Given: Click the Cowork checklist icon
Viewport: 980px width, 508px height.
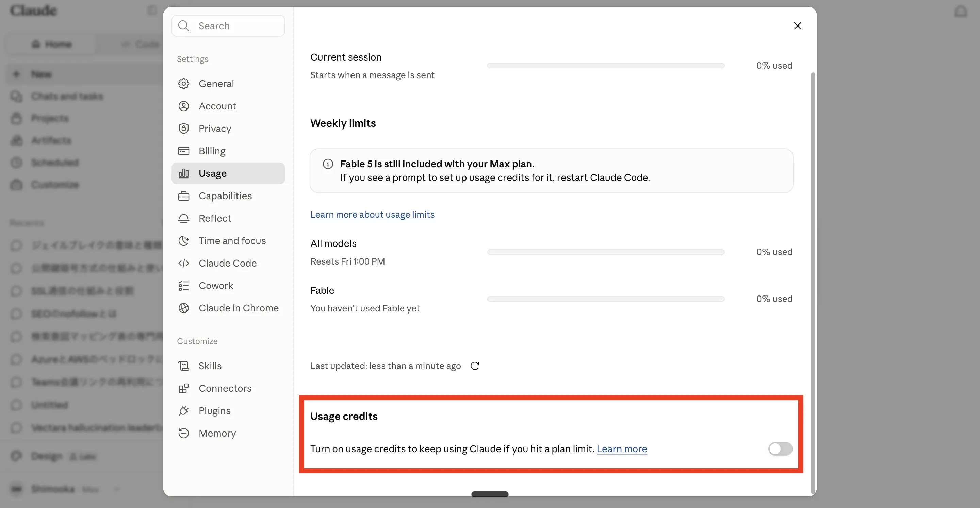Looking at the screenshot, I should tap(184, 286).
